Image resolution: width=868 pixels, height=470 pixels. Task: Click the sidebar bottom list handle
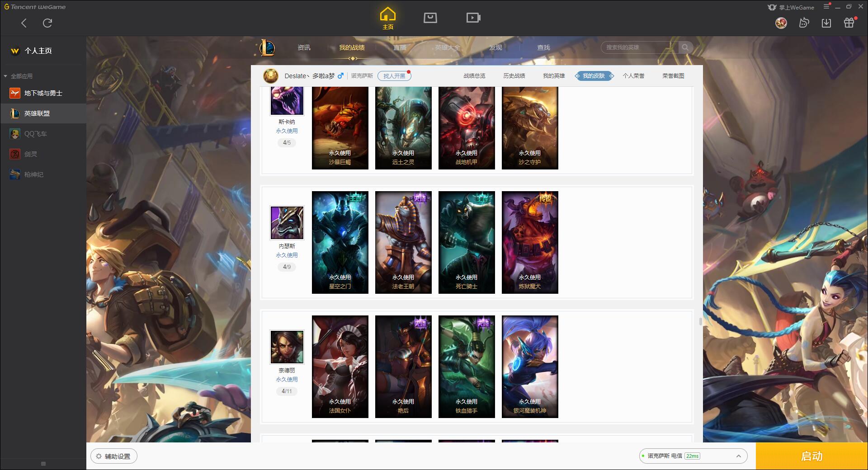point(43,464)
